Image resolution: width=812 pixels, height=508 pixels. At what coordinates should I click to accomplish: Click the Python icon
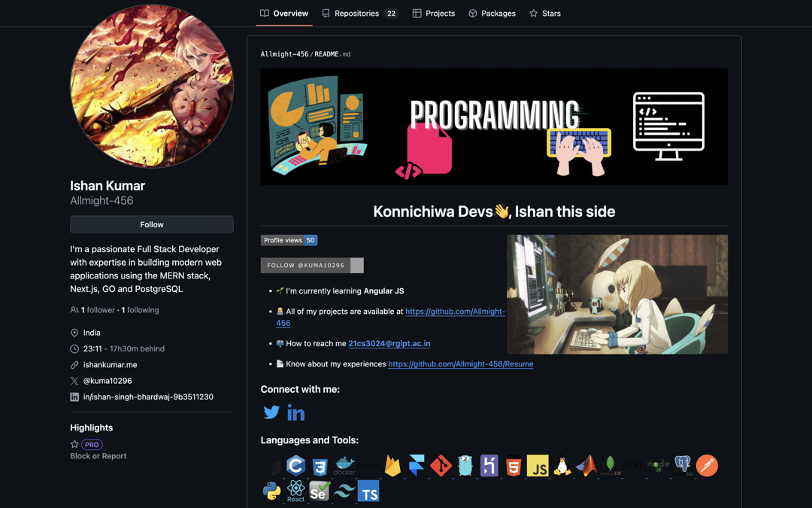coord(271,491)
